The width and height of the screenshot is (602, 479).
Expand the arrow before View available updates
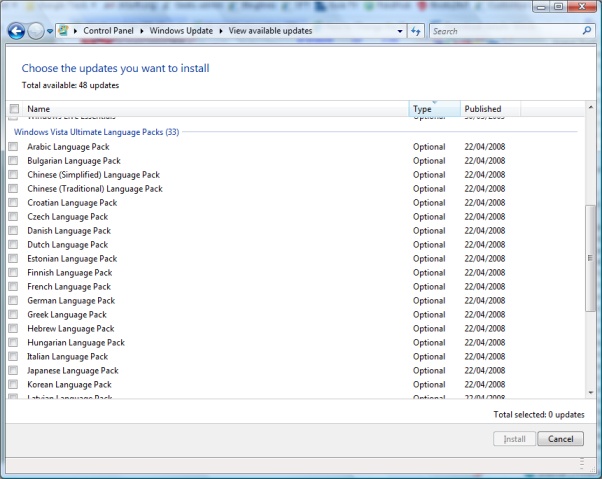(221, 31)
